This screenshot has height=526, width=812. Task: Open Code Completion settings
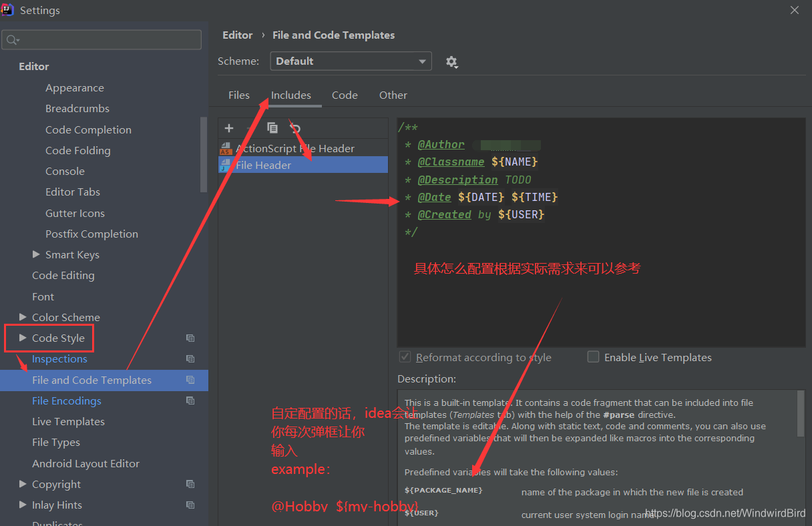(88, 129)
